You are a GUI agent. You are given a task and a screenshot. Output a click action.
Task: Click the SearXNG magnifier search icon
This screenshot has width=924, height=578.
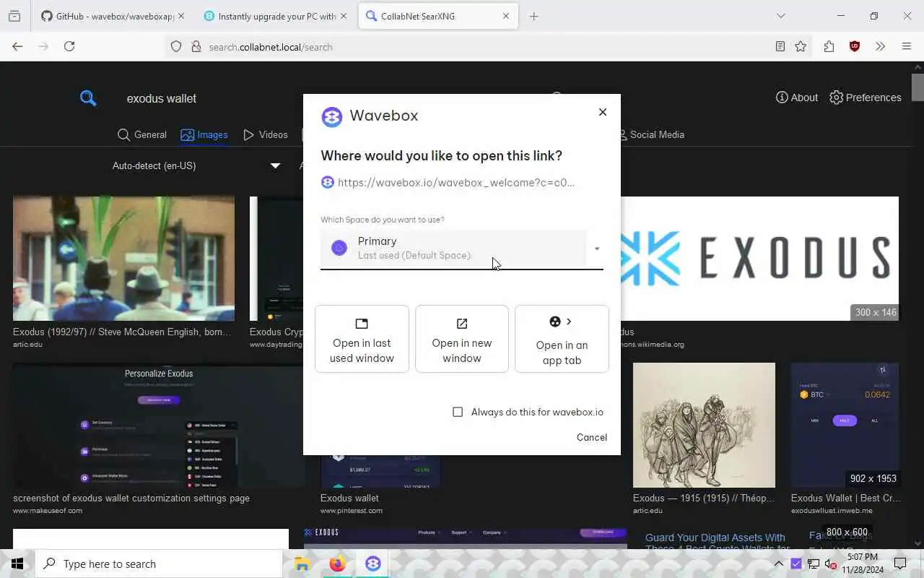pos(88,98)
